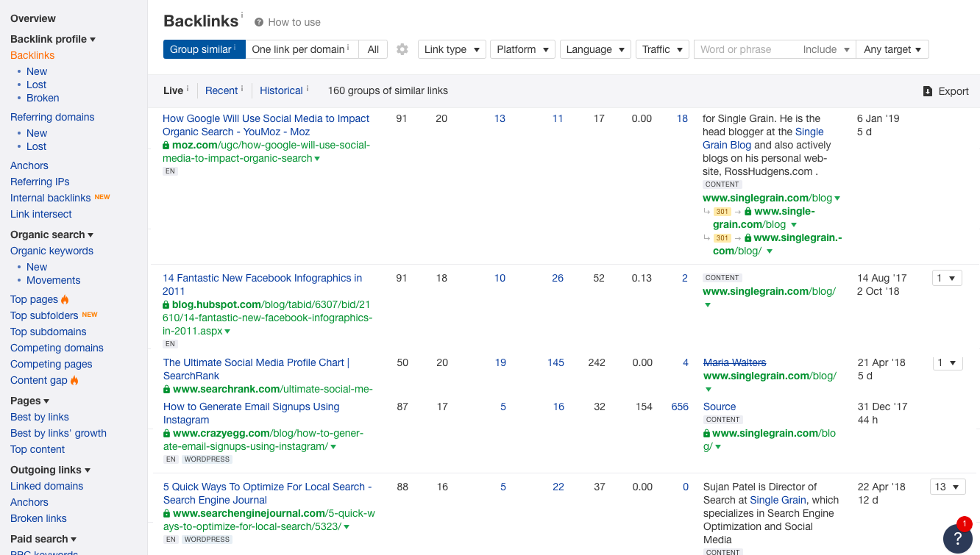The height and width of the screenshot is (555, 980).
Task: Collapse the Backlink profile section
Action: coord(53,39)
